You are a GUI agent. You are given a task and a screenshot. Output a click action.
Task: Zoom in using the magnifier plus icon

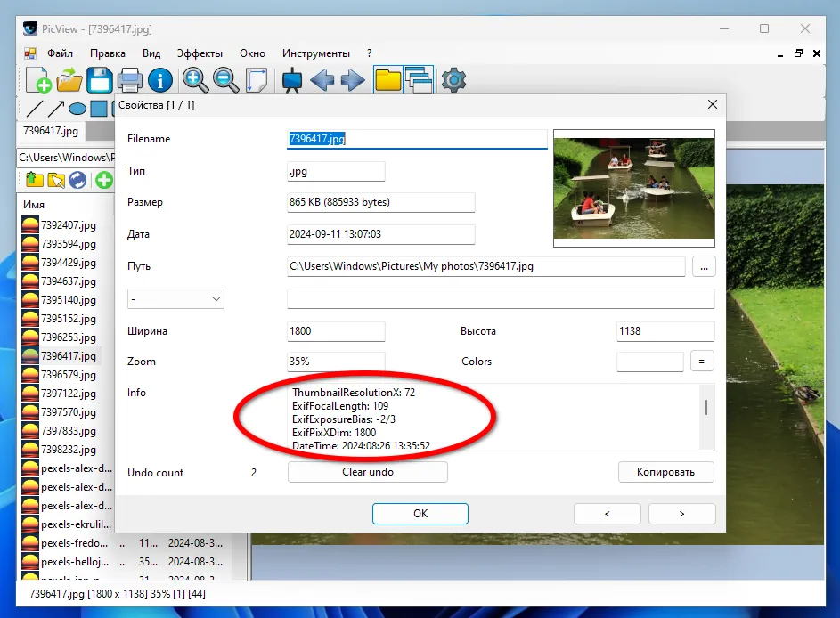pos(195,80)
